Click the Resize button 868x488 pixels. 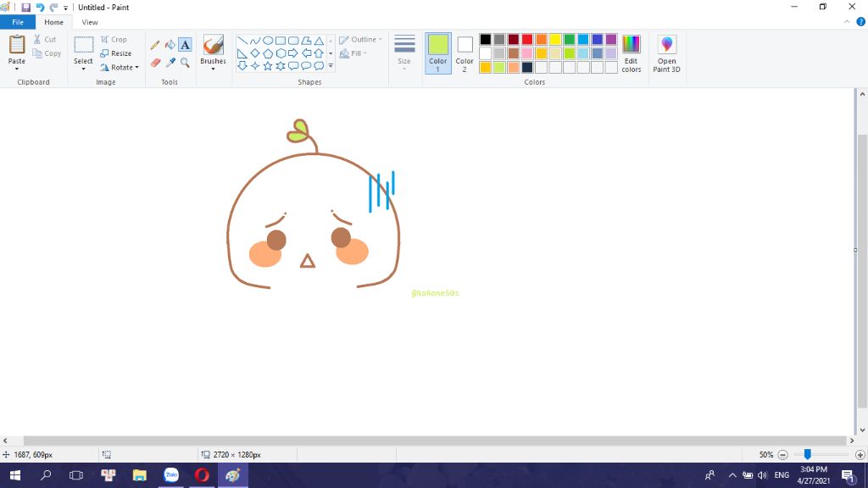[x=116, y=53]
